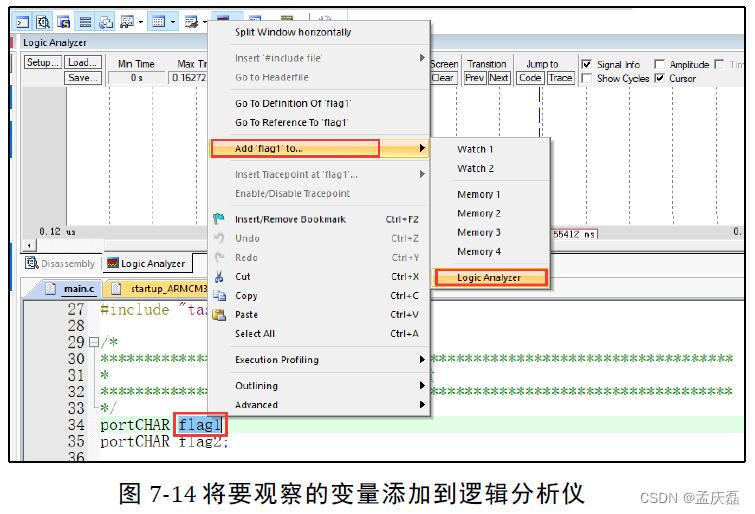Enable the Show Cycles checkbox
This screenshot has width=755, height=514.
tap(586, 78)
